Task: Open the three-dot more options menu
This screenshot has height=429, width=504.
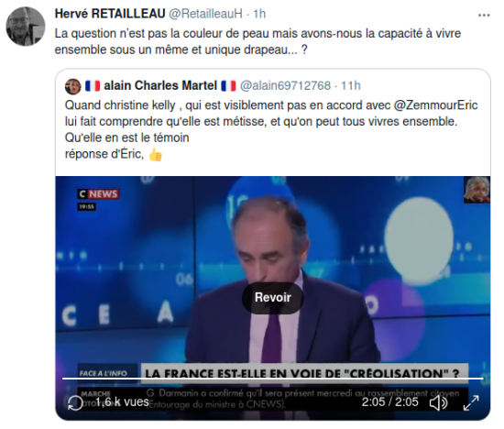Action: point(484,15)
